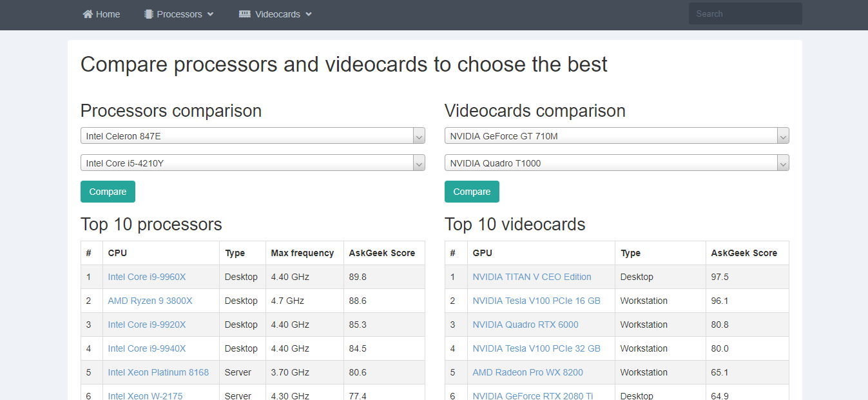Open AMD Radeon Pro WX 8200 link
The image size is (868, 400).
tap(528, 372)
